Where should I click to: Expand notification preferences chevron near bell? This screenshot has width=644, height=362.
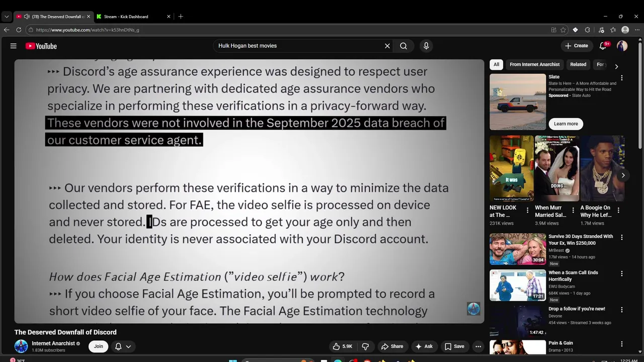[x=128, y=346]
